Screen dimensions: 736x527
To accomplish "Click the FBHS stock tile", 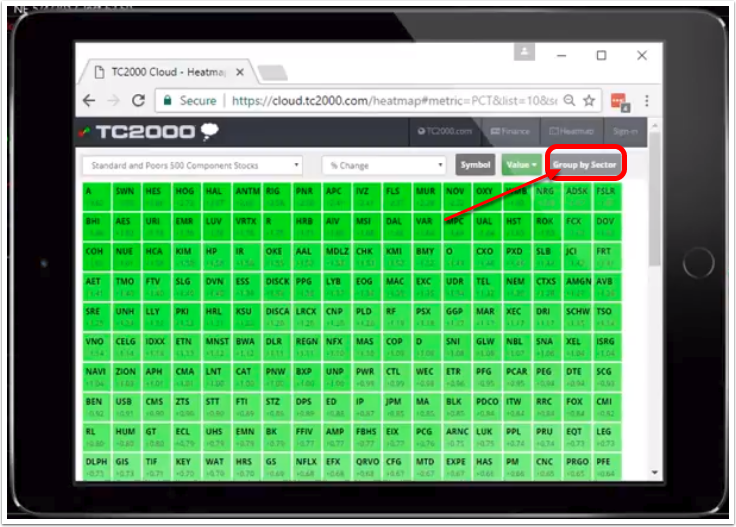I will tap(367, 437).
